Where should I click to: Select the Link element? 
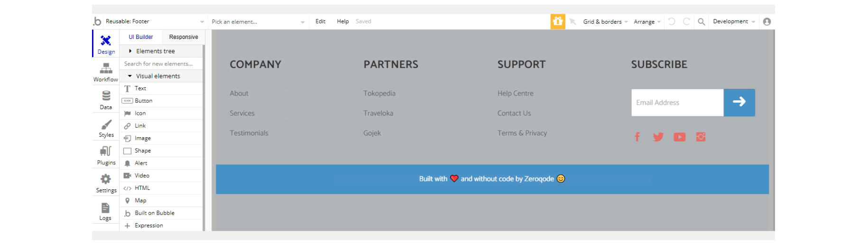point(161,126)
